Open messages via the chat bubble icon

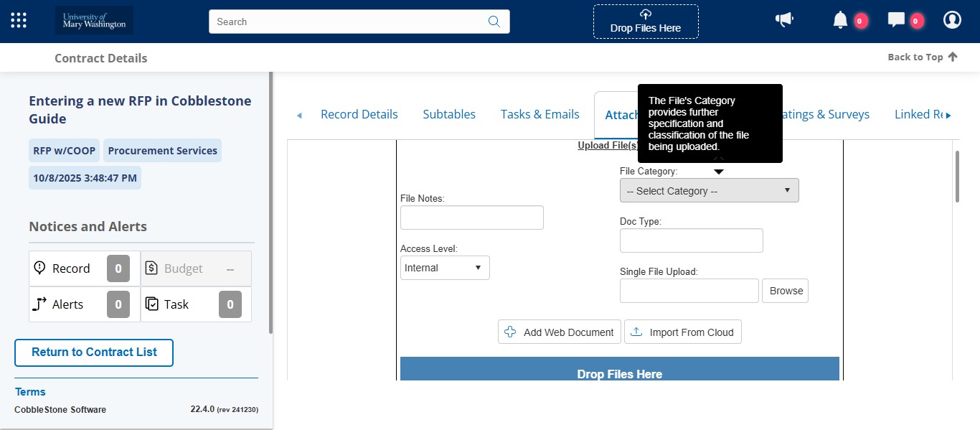(x=896, y=20)
